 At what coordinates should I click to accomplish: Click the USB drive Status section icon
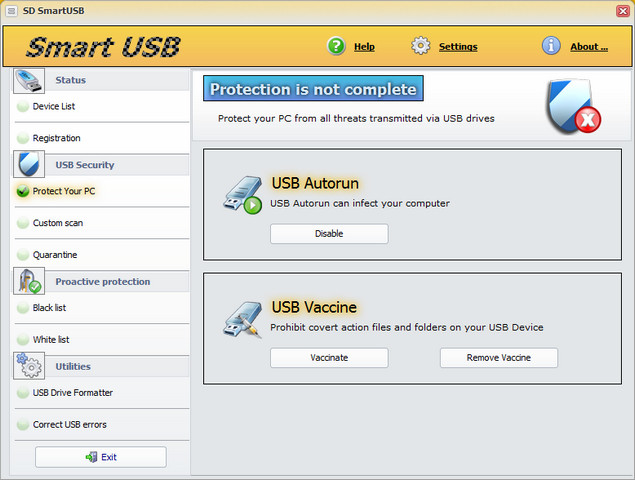click(x=28, y=80)
